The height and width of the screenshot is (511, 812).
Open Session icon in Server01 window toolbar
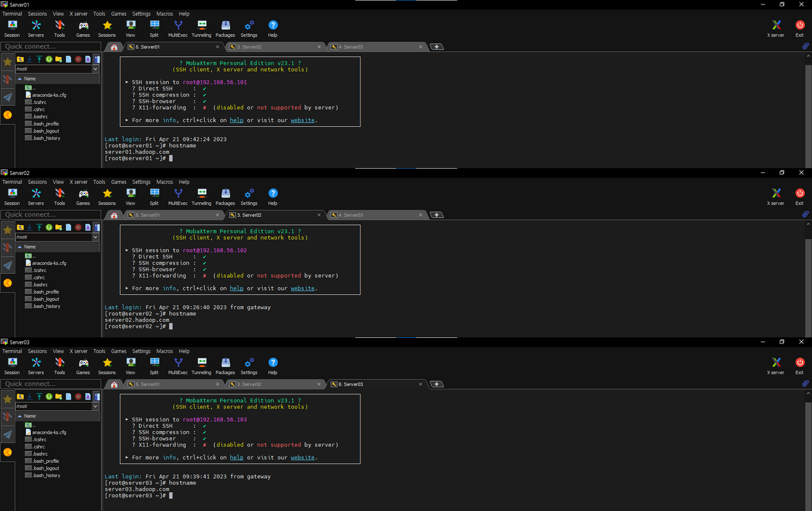tap(12, 29)
